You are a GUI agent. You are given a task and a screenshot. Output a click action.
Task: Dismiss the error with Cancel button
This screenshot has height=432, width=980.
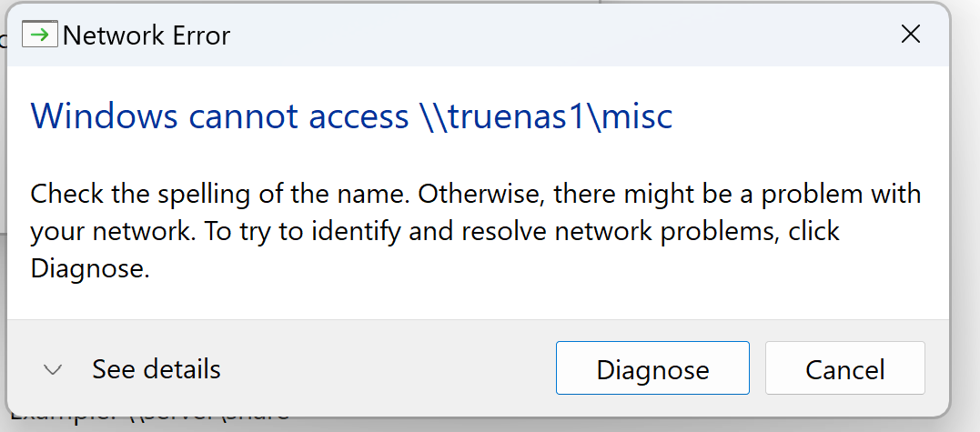click(x=844, y=369)
